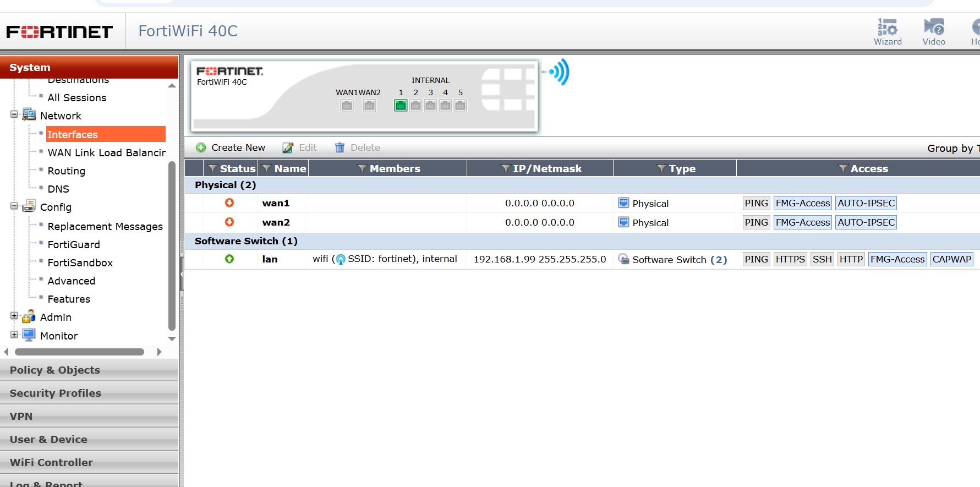Collapse the Software Switch (1) group
Screen dimensions: 980x487
pos(246,241)
